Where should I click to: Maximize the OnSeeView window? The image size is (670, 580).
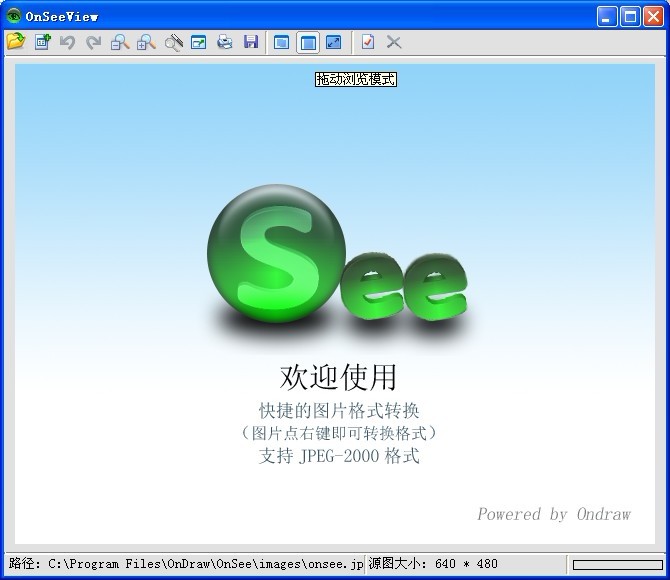click(630, 17)
